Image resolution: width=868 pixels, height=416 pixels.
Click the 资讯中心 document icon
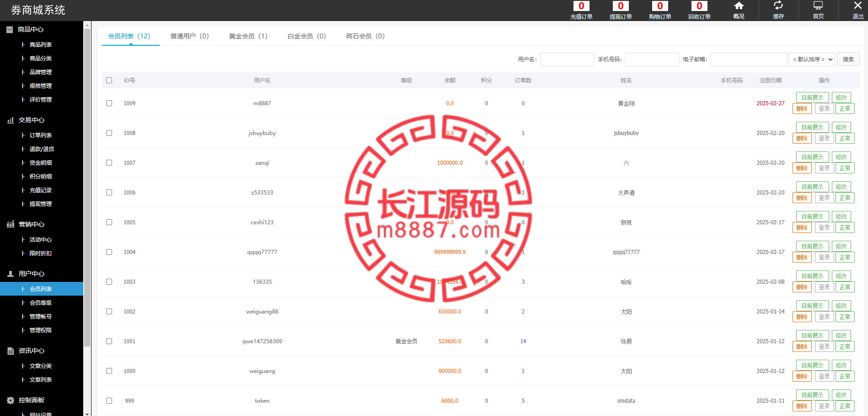pos(11,351)
